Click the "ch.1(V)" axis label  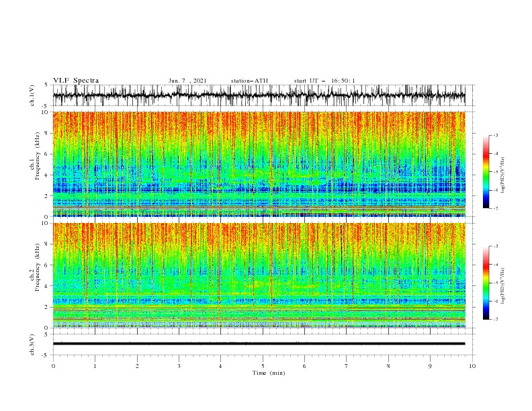32,95
